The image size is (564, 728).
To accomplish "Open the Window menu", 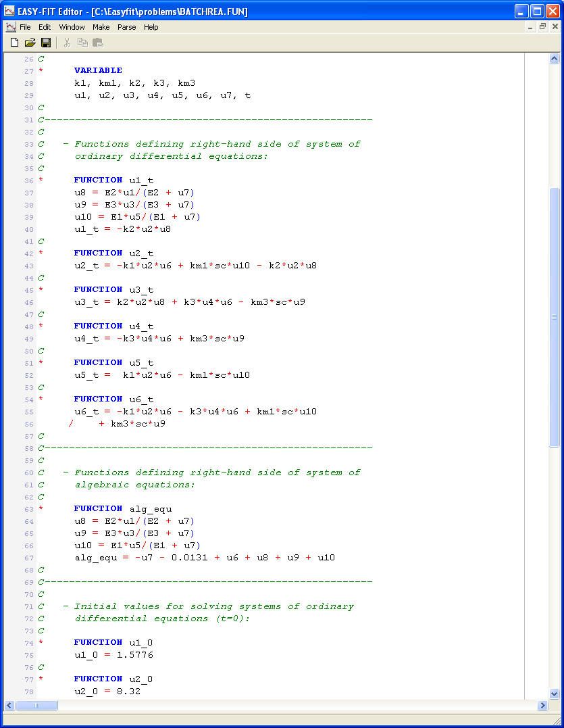I will (x=72, y=27).
